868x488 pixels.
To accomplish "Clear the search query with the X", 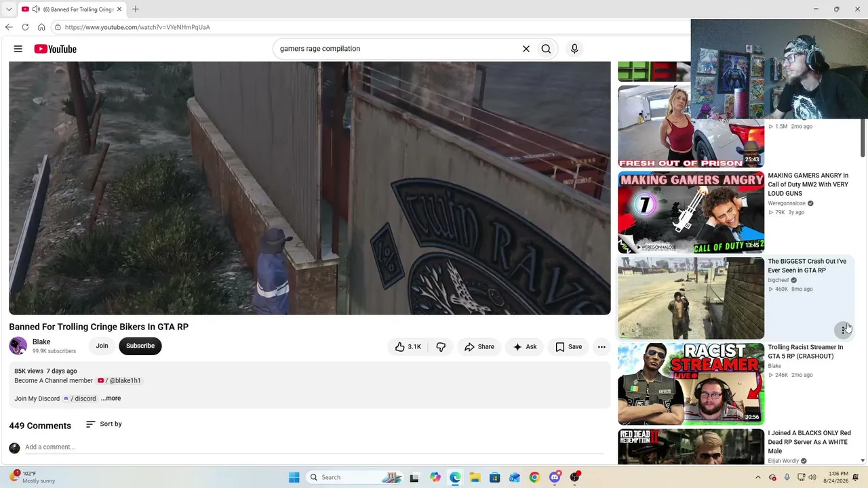I will coord(526,49).
